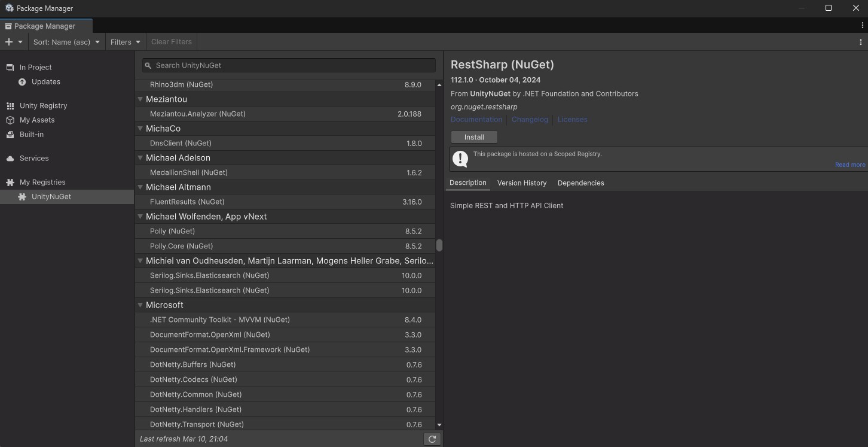This screenshot has width=868, height=447.
Task: Open the window kebab menu in tab bar
Action: 862,26
